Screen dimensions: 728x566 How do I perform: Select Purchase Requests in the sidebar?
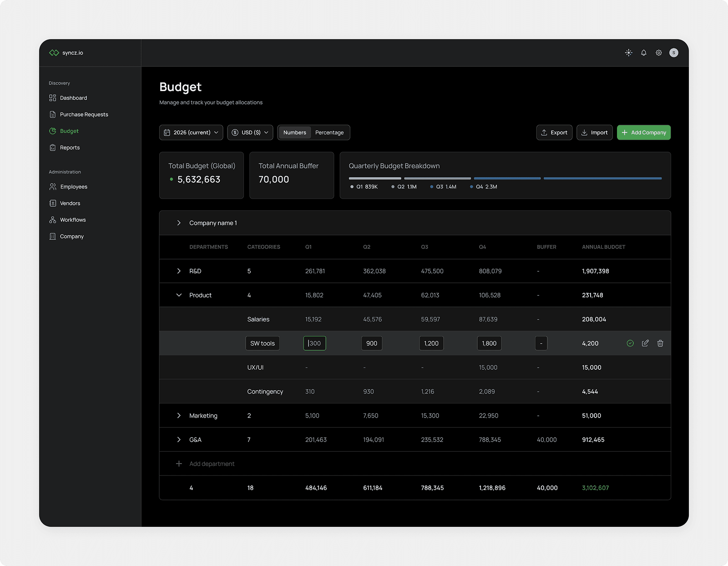tap(84, 114)
